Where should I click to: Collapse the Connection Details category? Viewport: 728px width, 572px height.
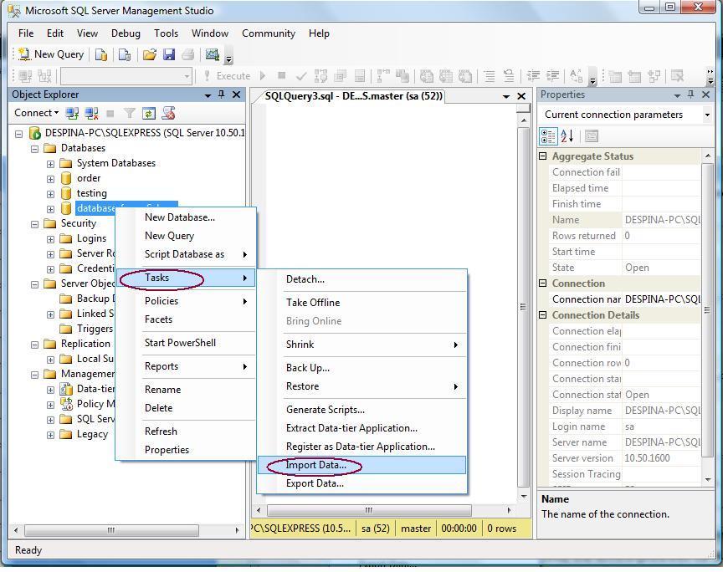tap(543, 315)
